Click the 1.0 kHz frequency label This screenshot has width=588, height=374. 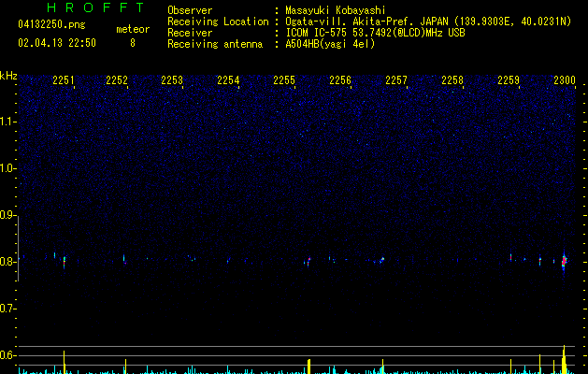click(7, 168)
